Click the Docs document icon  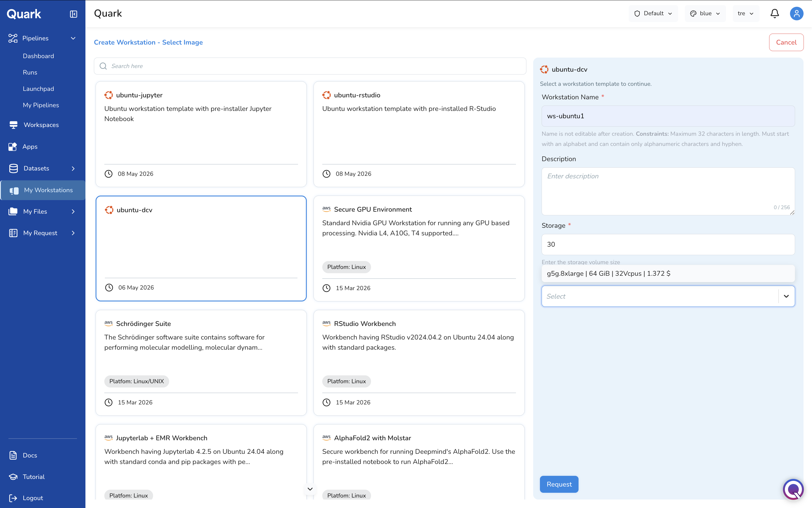tap(13, 455)
